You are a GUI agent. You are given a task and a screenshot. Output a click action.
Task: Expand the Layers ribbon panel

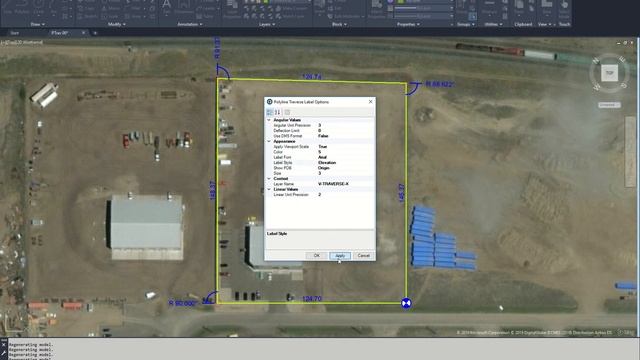267,24
